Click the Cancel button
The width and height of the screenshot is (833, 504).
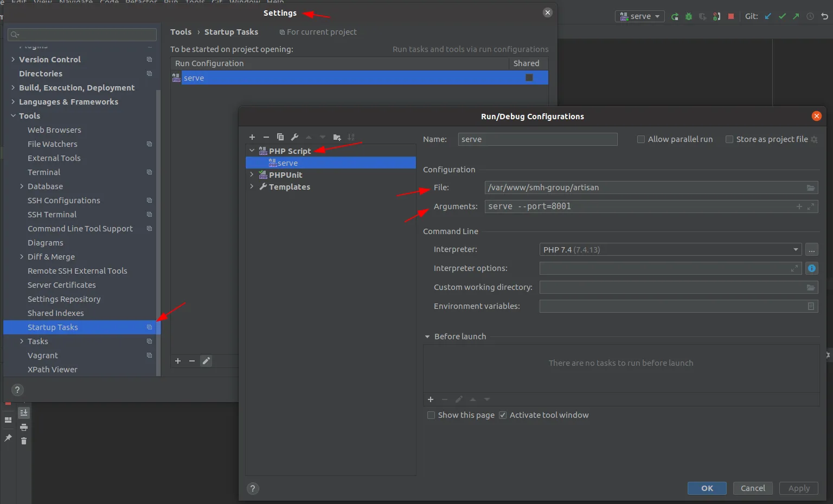coord(753,488)
